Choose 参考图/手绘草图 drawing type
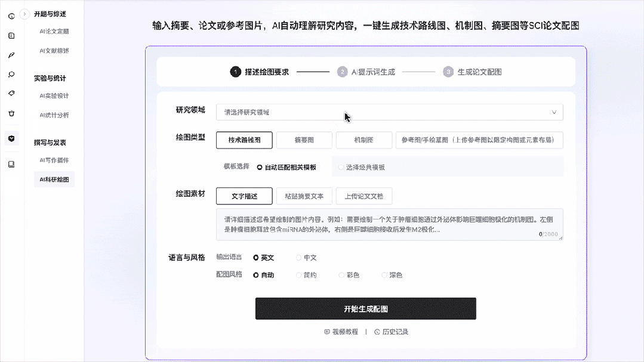 point(479,140)
